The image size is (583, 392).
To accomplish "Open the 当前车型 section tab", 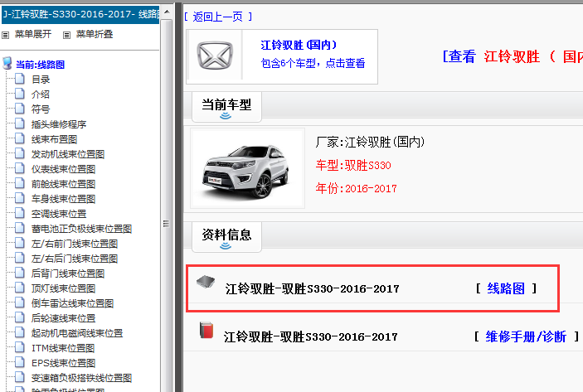I will click(226, 107).
